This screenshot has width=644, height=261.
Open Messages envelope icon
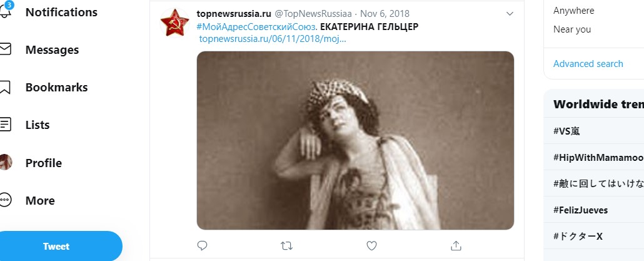point(4,49)
